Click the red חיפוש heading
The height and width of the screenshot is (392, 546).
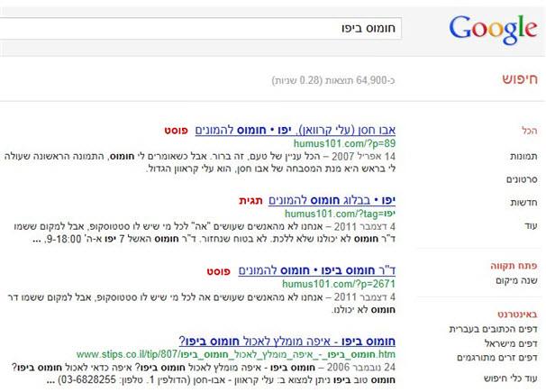pos(520,79)
